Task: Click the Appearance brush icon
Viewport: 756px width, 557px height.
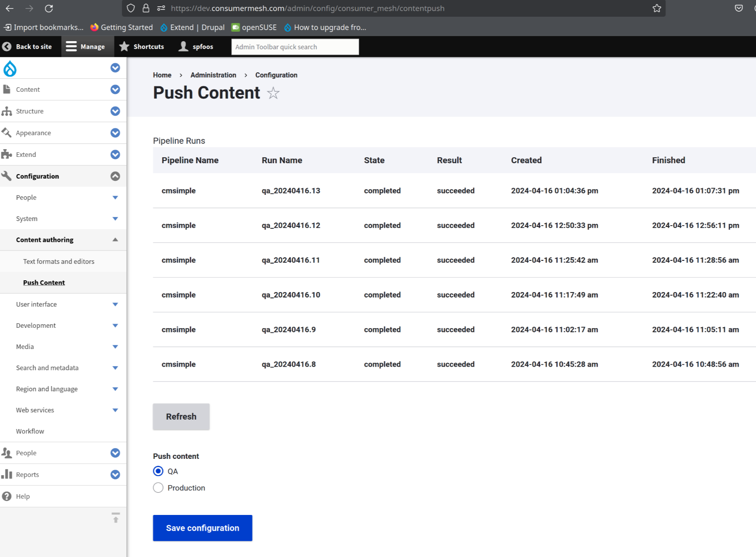Action: click(x=7, y=132)
